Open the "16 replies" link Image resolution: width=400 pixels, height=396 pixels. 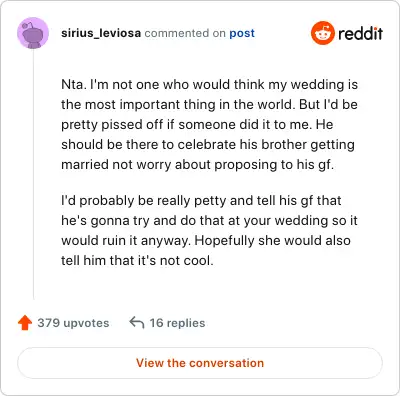[177, 323]
